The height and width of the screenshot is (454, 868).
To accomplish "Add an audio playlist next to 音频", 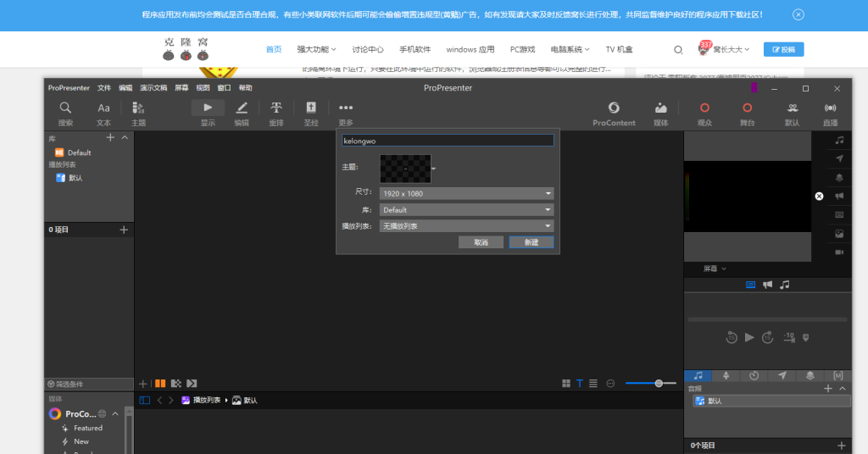I will tap(828, 389).
